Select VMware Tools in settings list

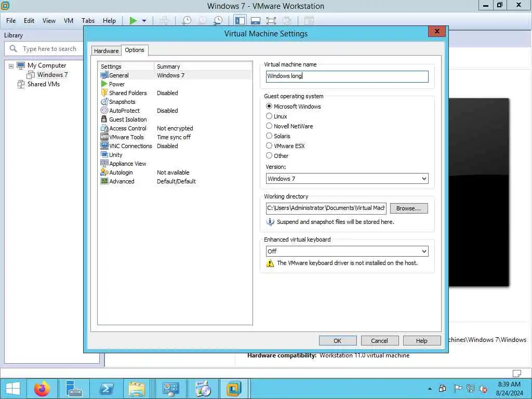pyautogui.click(x=175, y=137)
